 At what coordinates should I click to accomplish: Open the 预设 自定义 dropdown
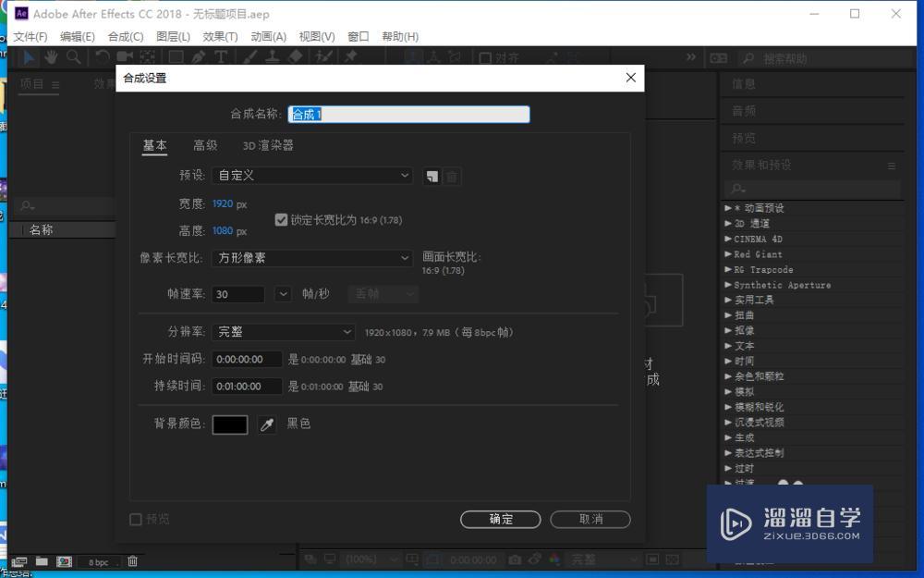point(311,175)
